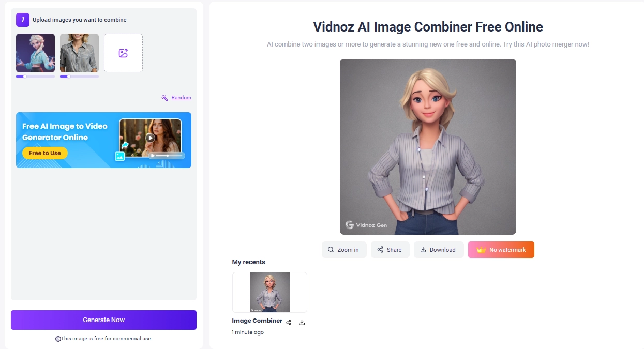Download the generated result image
644x349 pixels.
coord(438,250)
